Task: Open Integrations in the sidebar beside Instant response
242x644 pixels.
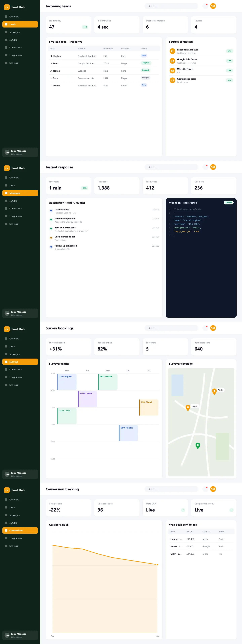Action: click(20, 216)
